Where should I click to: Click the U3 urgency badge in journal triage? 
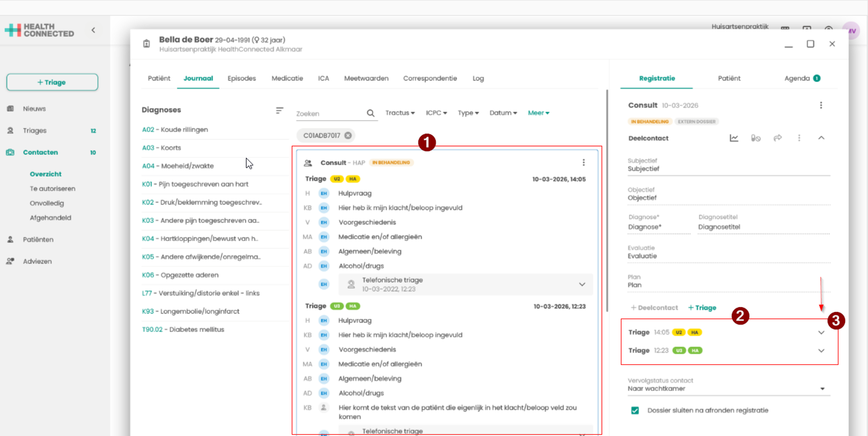[x=337, y=306]
